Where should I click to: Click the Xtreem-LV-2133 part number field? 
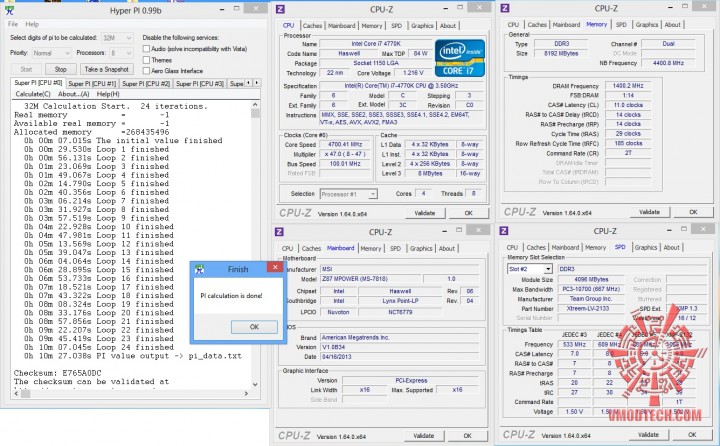[591, 309]
